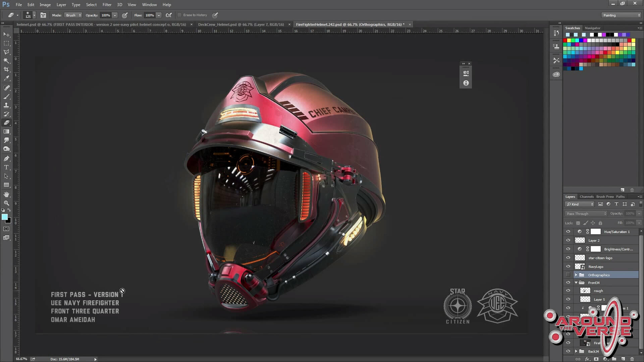Enable Erase to History checkbox
Screen dimensions: 644x362
tap(179, 15)
